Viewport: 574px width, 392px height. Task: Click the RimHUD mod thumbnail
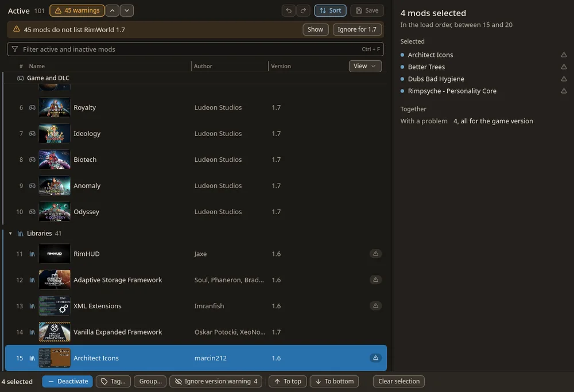[55, 254]
